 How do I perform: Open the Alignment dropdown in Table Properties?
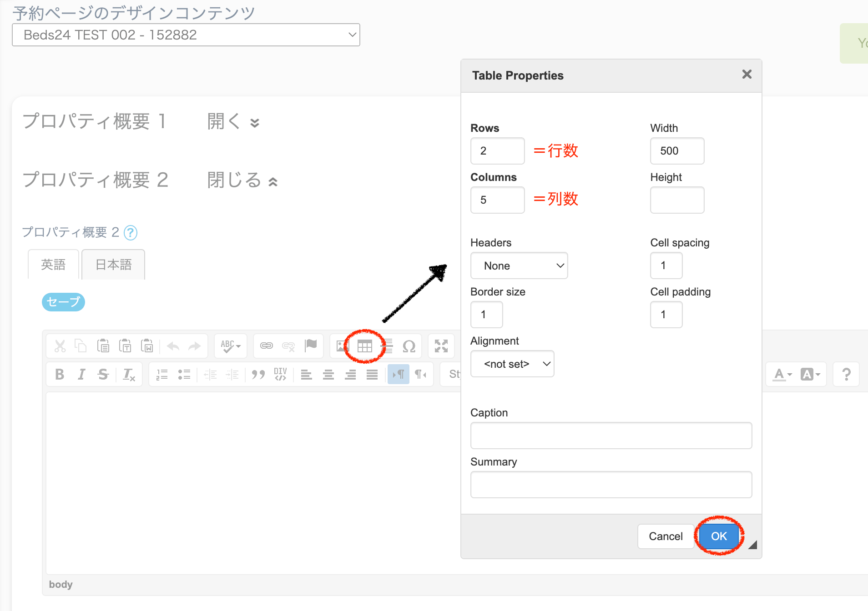[x=512, y=364]
